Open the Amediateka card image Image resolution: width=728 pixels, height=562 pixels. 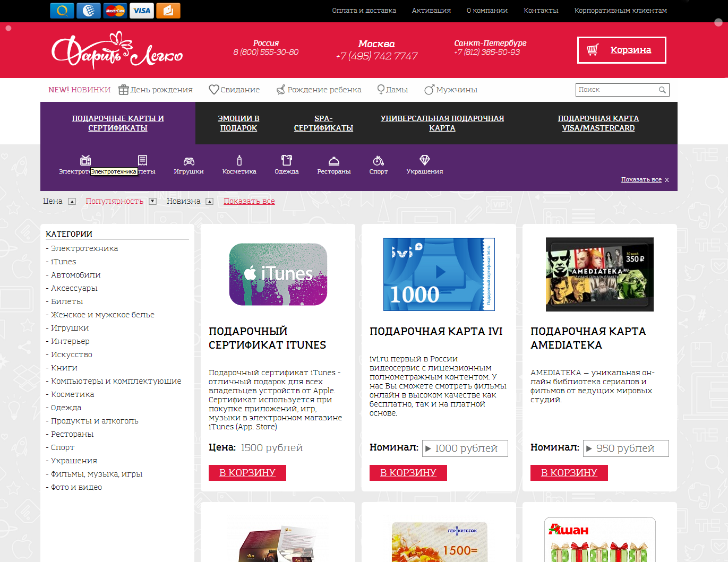[600, 274]
